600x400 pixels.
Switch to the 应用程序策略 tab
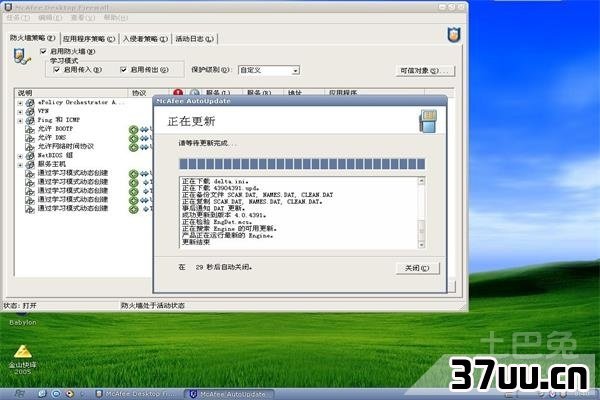89,39
